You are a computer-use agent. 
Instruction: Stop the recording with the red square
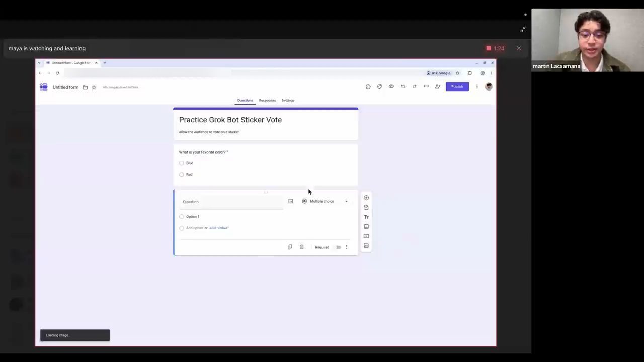[489, 48]
